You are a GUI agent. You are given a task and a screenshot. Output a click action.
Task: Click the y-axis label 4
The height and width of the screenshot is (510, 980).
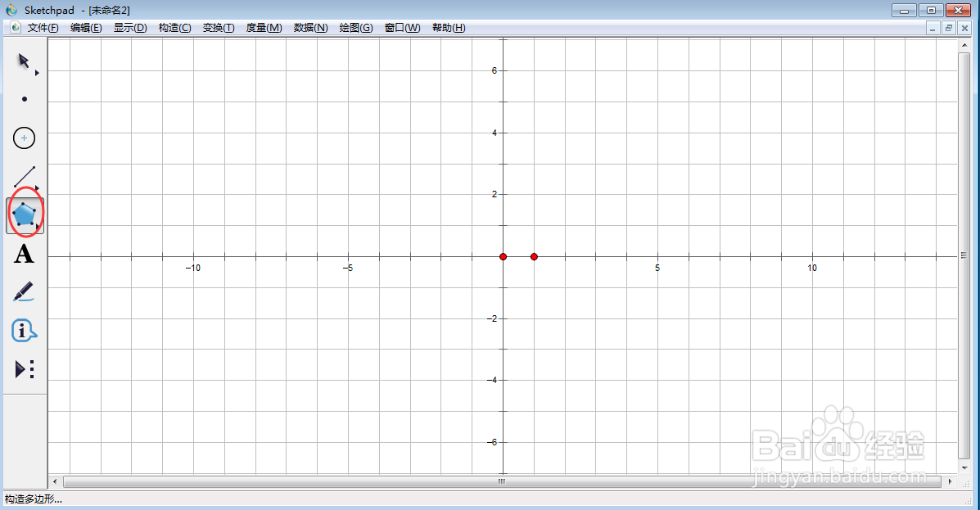(495, 133)
